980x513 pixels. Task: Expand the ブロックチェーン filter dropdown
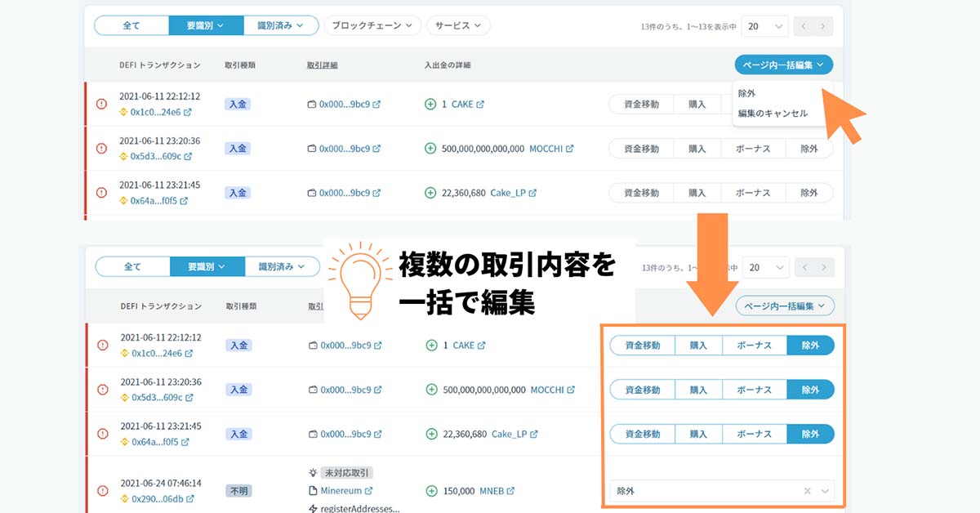click(372, 25)
